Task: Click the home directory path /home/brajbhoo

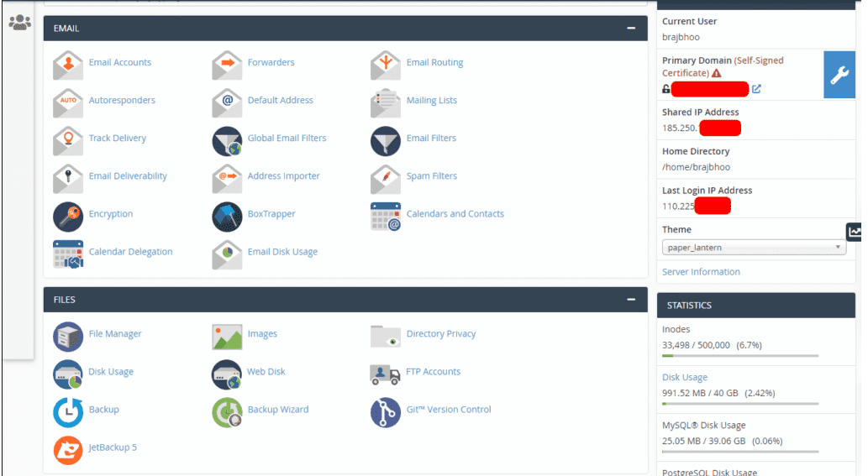Action: 696,167
